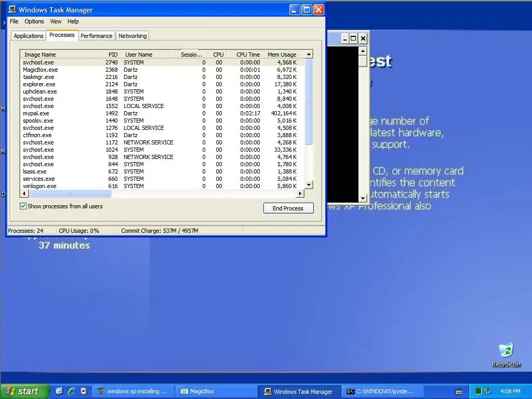Viewport: 532px width, 399px height.
Task: Click the End Process button
Action: tap(288, 208)
